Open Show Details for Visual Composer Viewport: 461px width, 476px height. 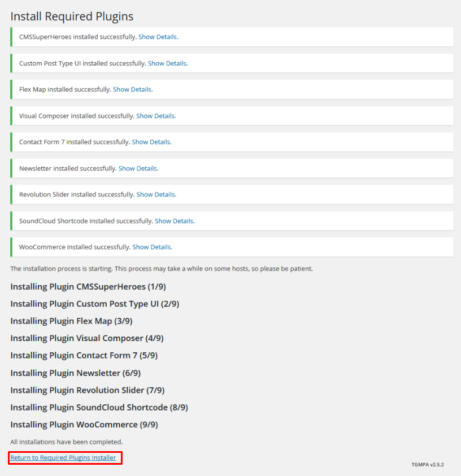(x=156, y=116)
